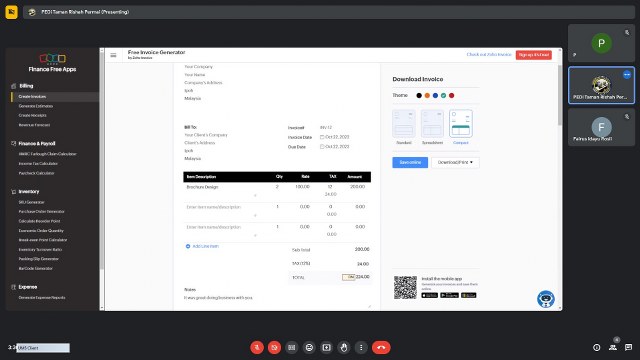Toggle captions in the meeting toolbar

point(291,347)
